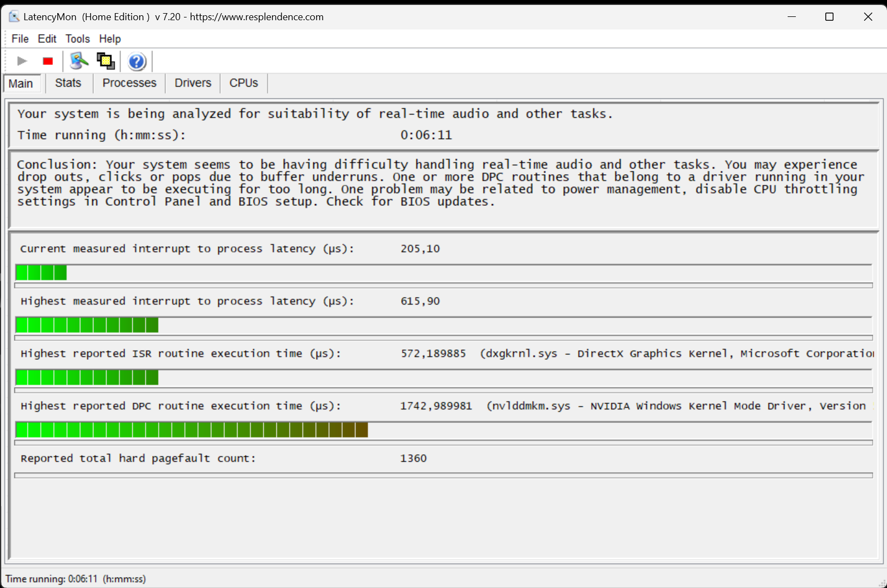
Task: Open the Help menu
Action: click(x=110, y=39)
